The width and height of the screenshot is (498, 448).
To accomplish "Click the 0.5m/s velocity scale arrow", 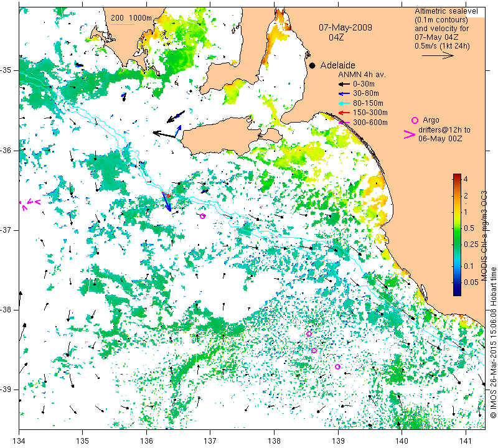I will 438,55.
